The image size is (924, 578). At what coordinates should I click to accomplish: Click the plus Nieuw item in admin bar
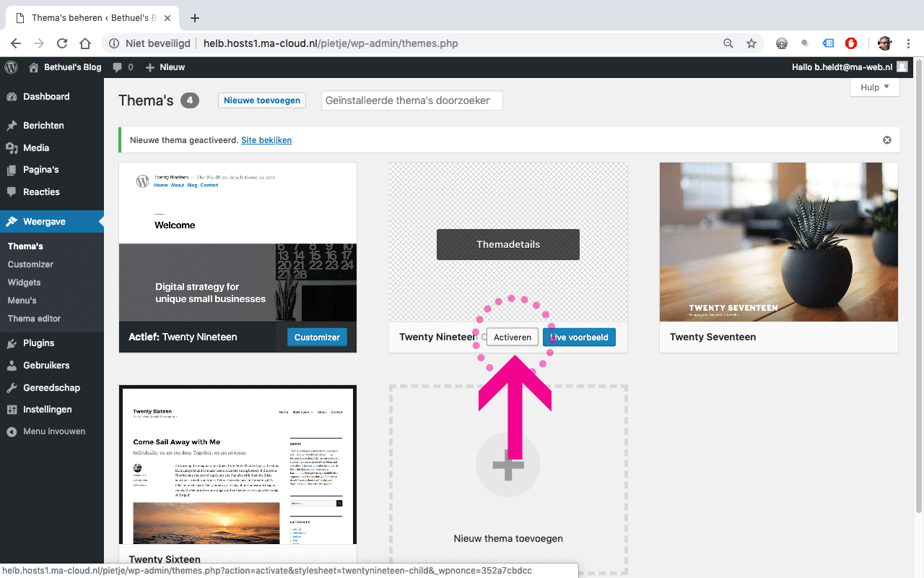click(165, 67)
